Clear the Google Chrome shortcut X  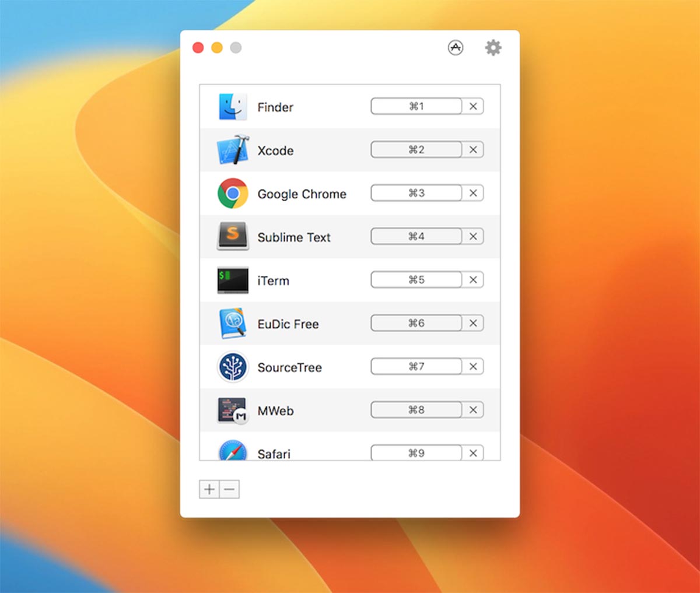coord(473,193)
